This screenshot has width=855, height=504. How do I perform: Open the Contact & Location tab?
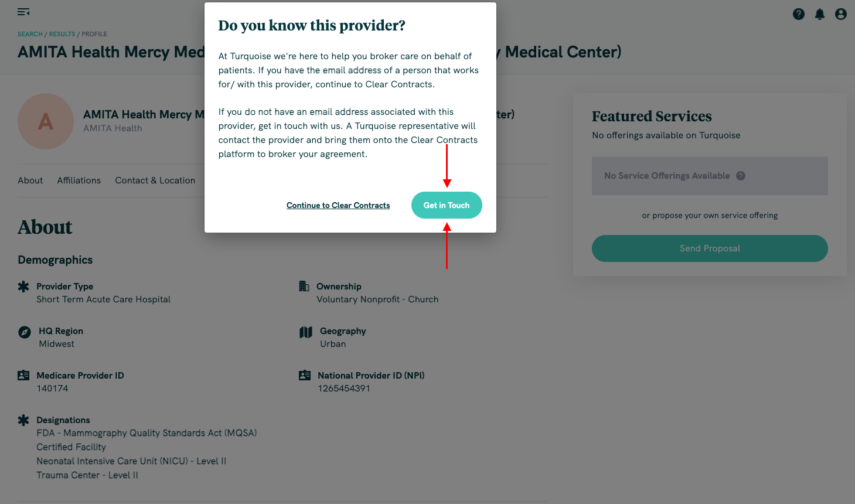click(x=155, y=181)
